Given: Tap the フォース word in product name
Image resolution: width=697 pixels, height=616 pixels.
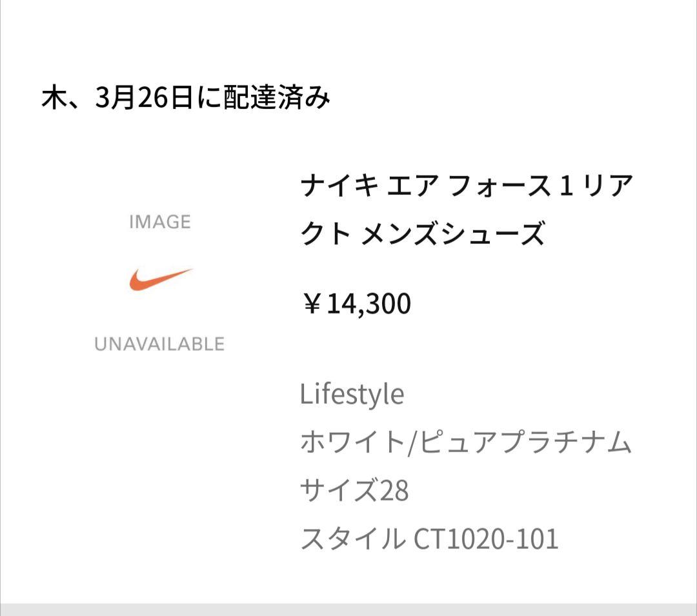Looking at the screenshot, I should (499, 185).
